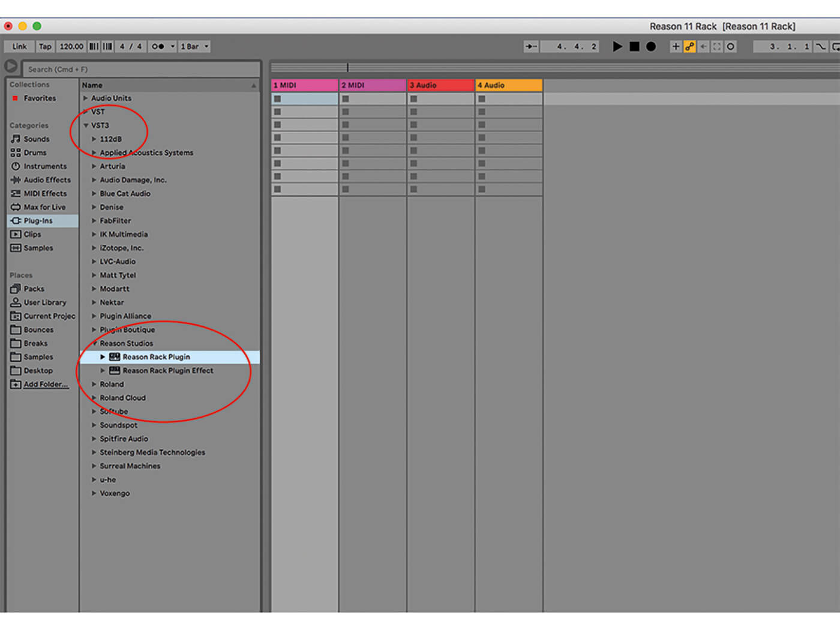Open the User Library under Places
The width and height of the screenshot is (840, 630).
tap(43, 302)
